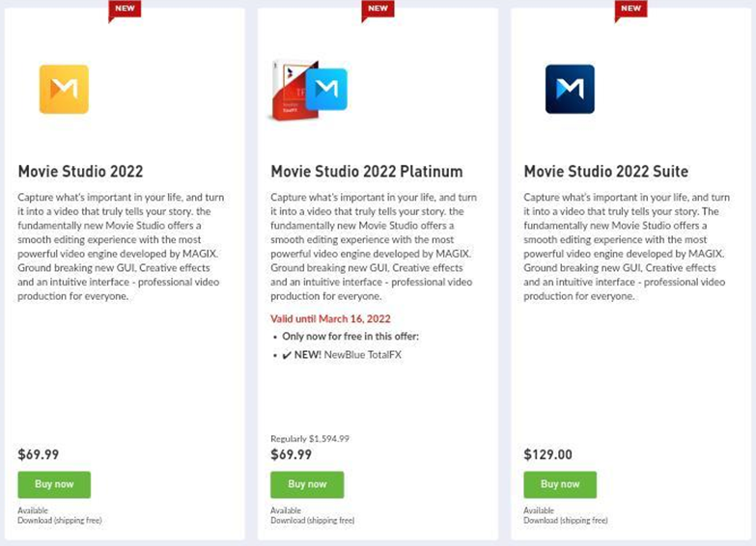
Task: Click the $129.00 Suite price
Action: coord(547,454)
